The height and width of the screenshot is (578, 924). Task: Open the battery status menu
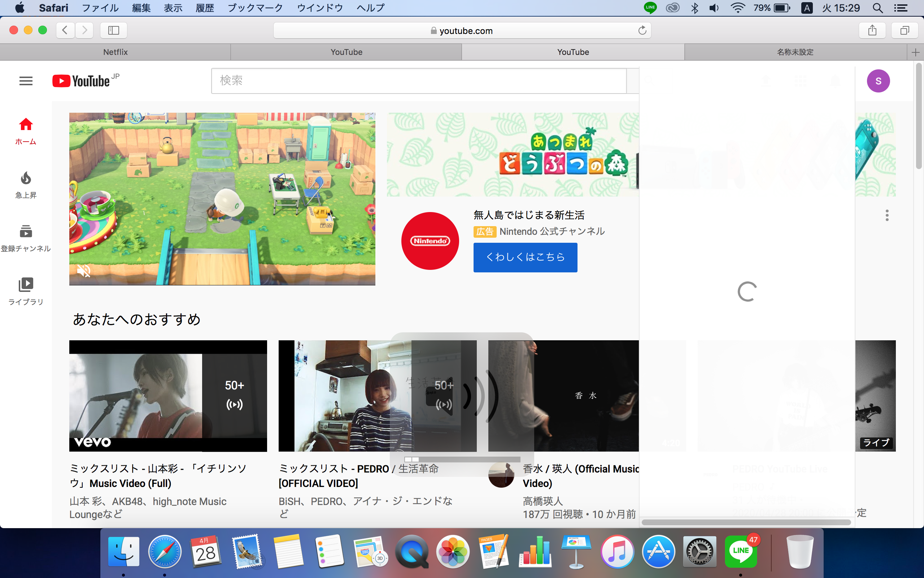click(772, 8)
